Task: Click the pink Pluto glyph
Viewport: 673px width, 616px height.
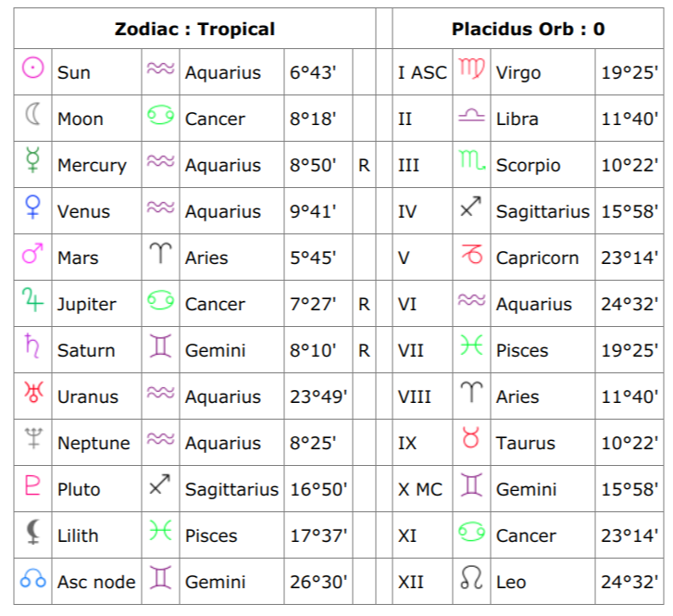Action: pos(32,485)
